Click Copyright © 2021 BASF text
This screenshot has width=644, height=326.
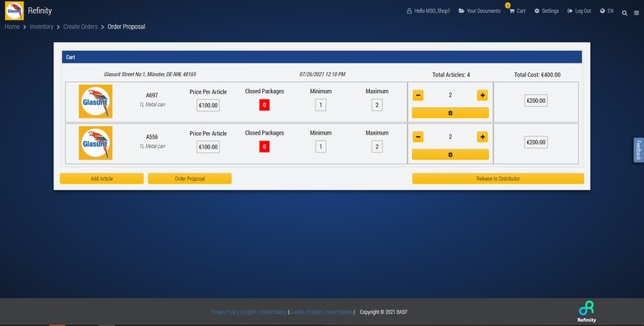[x=384, y=312]
